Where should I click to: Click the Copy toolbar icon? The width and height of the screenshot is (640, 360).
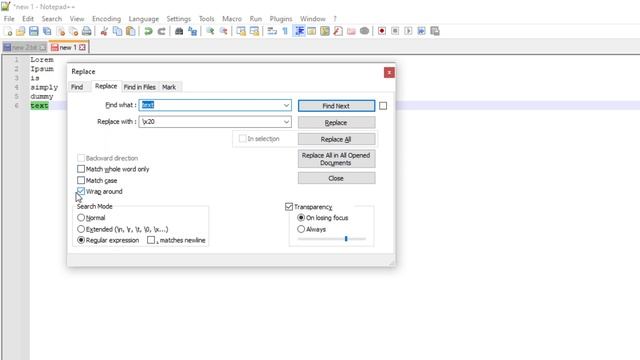[x=117, y=31]
